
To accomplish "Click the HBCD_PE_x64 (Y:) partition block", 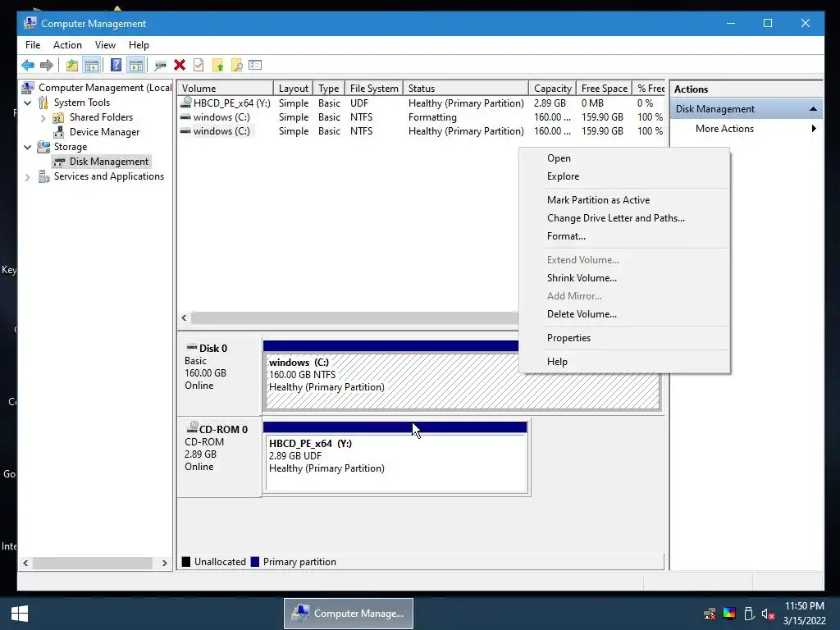I will pos(396,463).
